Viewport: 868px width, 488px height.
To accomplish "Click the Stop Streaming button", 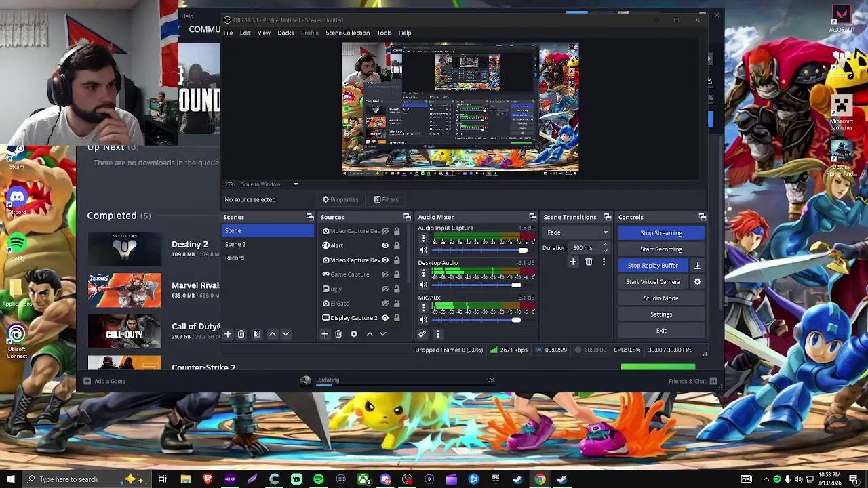I will [x=661, y=233].
